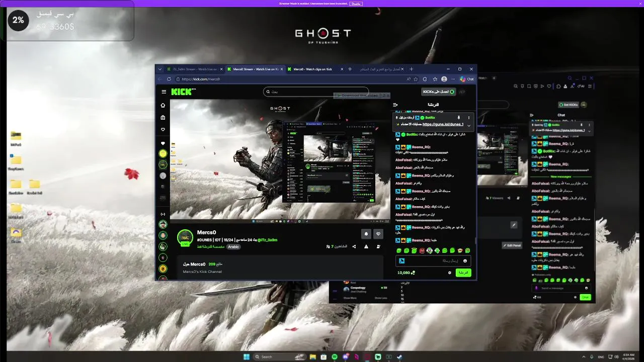
Task: Close the Download this video overlay
Action: pyautogui.click(x=388, y=95)
